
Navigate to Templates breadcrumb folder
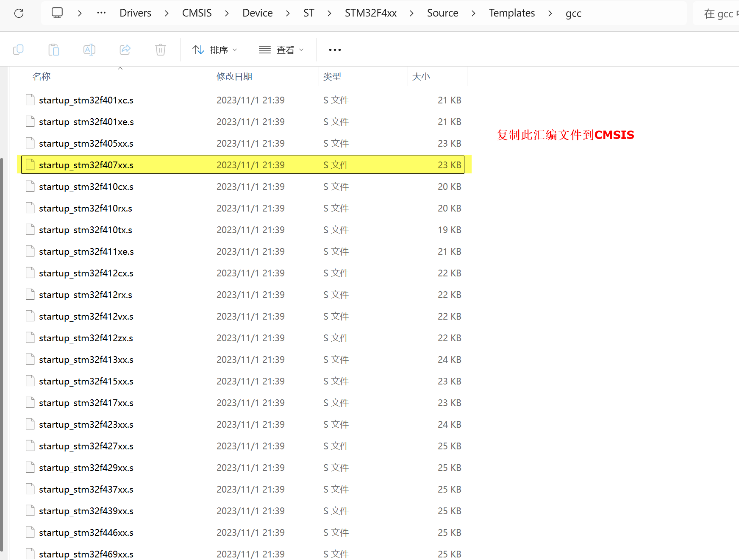point(512,13)
